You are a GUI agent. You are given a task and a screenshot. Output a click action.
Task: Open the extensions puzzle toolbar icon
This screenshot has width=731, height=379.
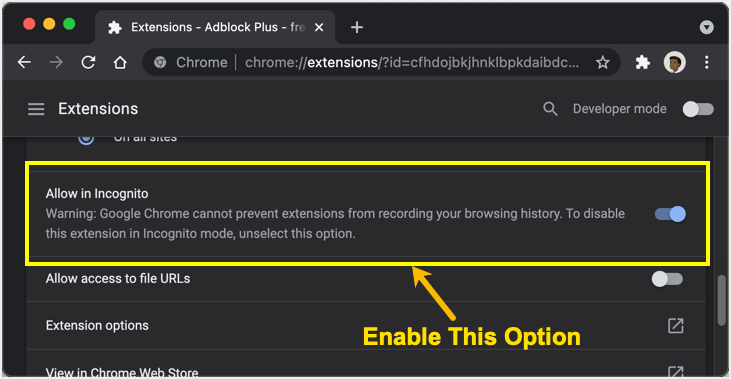[642, 62]
